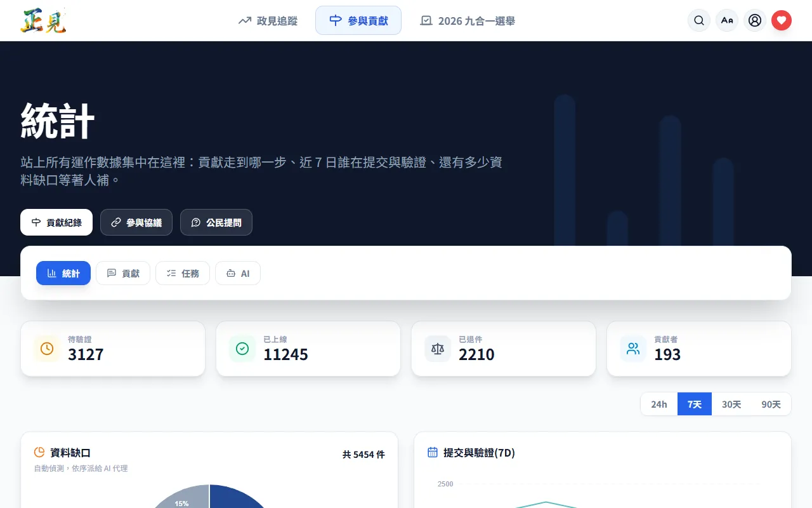
Task: Click the 貢獻紀錄 button
Action: click(56, 222)
